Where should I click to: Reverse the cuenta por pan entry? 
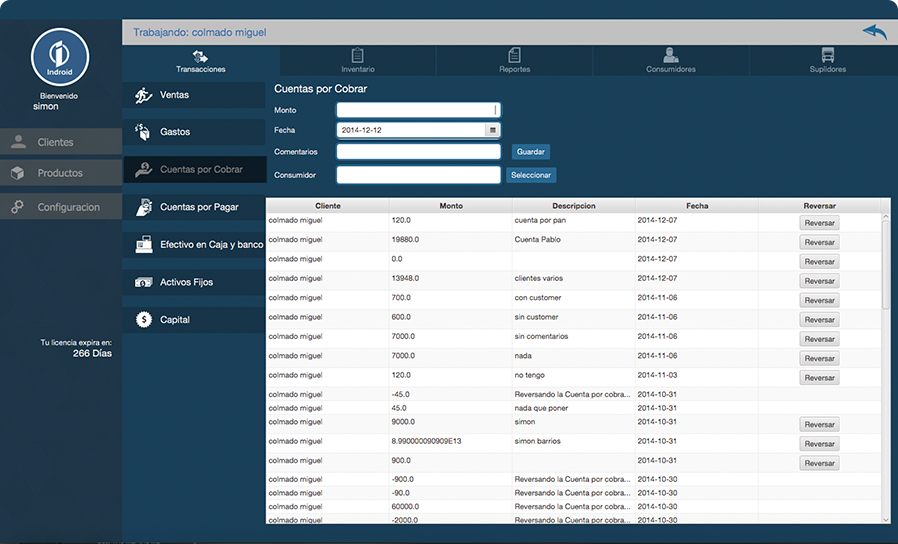(819, 223)
